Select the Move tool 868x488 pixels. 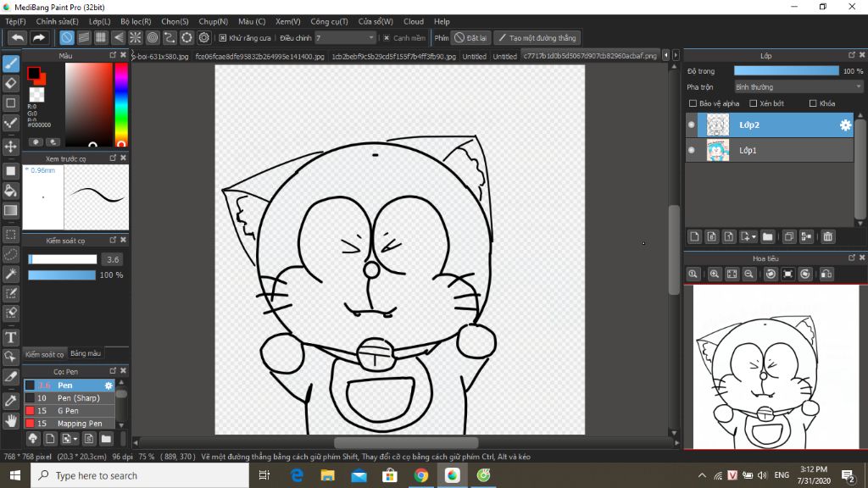(x=10, y=147)
